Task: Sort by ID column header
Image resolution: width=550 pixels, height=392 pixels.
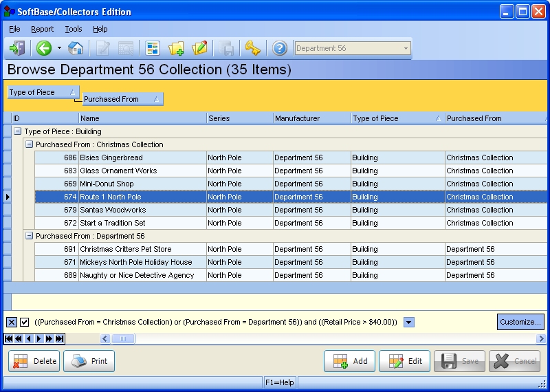Action: [45, 118]
